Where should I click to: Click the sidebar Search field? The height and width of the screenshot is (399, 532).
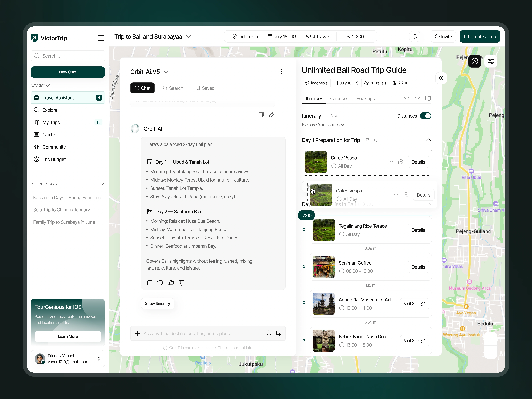(68, 56)
